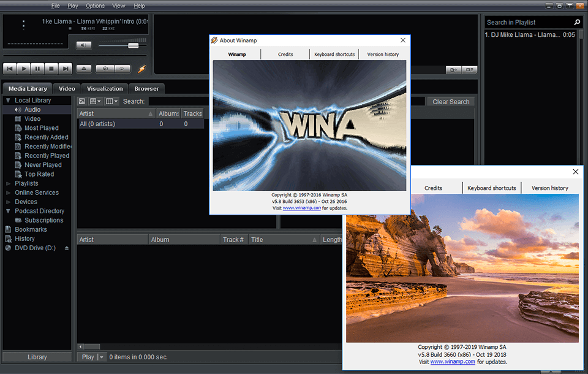The height and width of the screenshot is (374, 588).
Task: Switch to the Visualization tab
Action: coord(104,88)
